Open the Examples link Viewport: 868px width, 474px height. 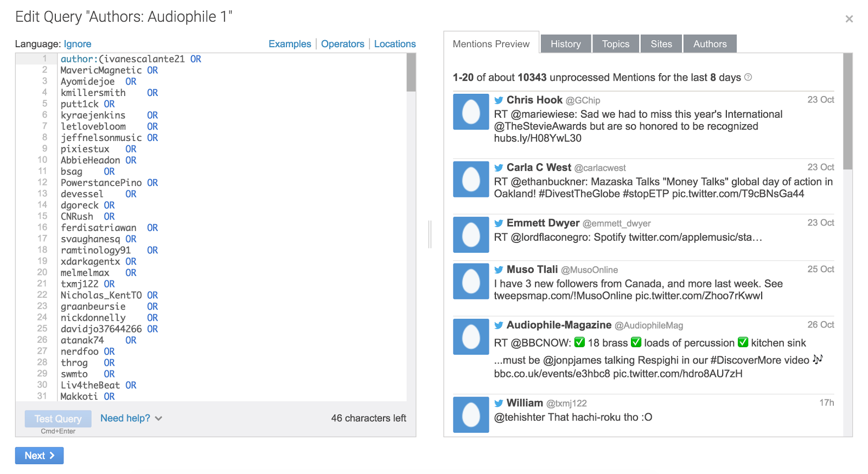[290, 44]
